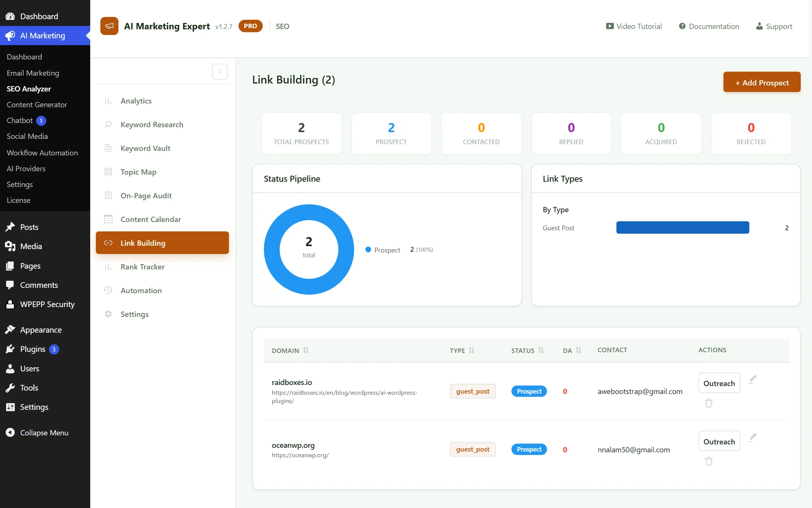Image resolution: width=812 pixels, height=508 pixels.
Task: Click Outreach button for oceanwp.org
Action: pos(719,441)
